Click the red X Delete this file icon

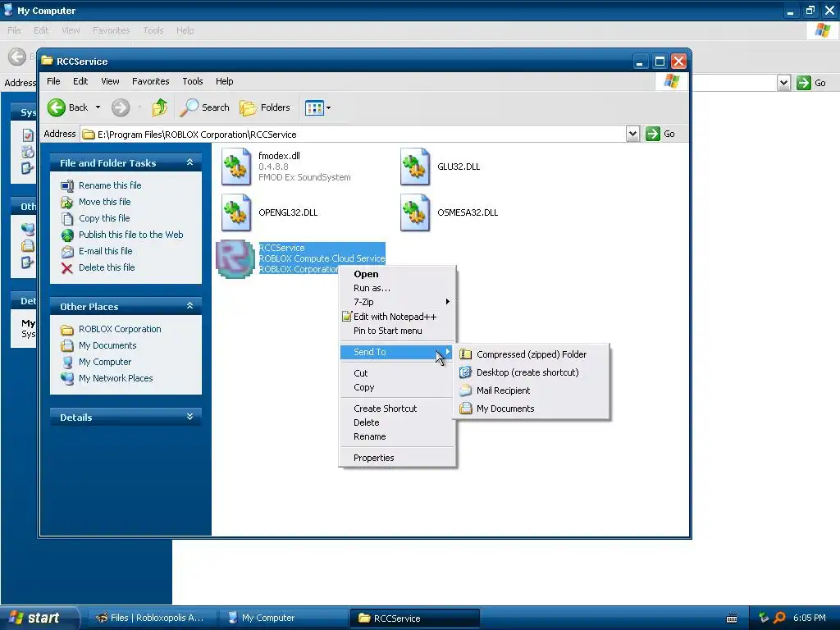[x=67, y=268]
